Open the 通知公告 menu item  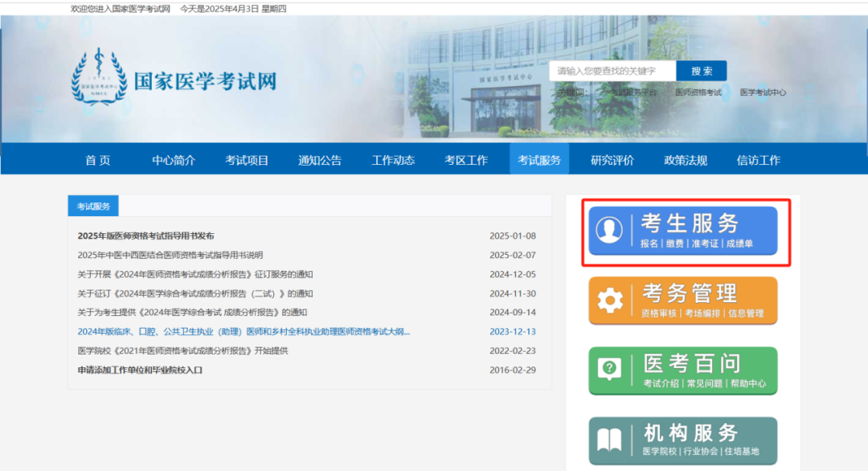[319, 160]
